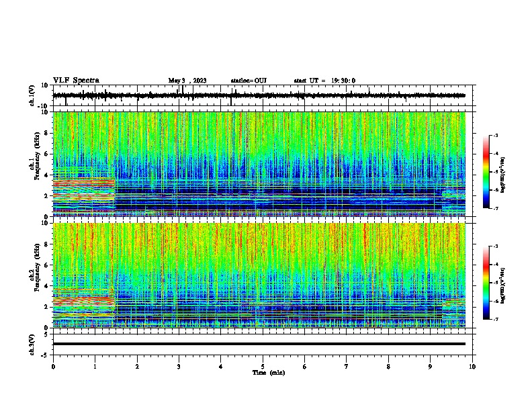Click the ch.1 spectrogram color scale bar

(x=486, y=171)
